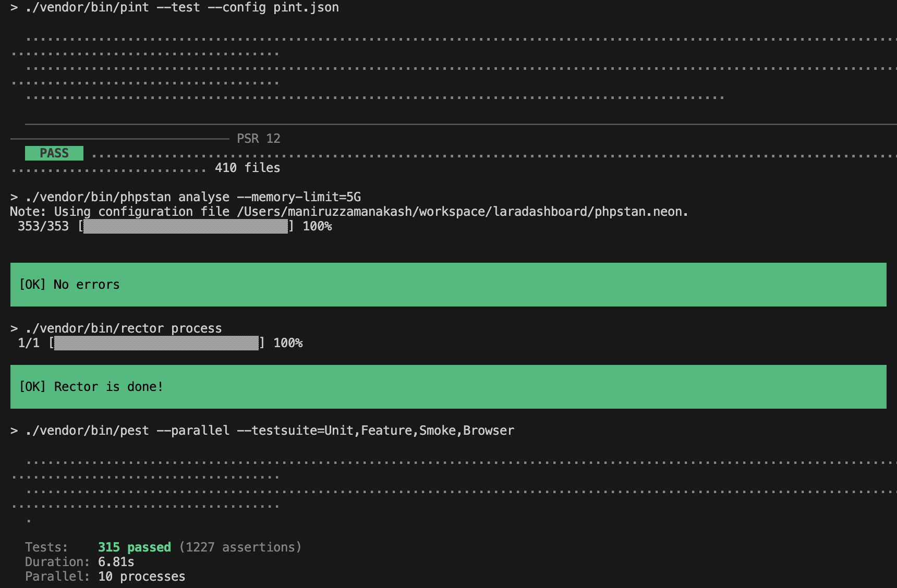The width and height of the screenshot is (897, 588).
Task: Click the rector process command line
Action: 116,328
